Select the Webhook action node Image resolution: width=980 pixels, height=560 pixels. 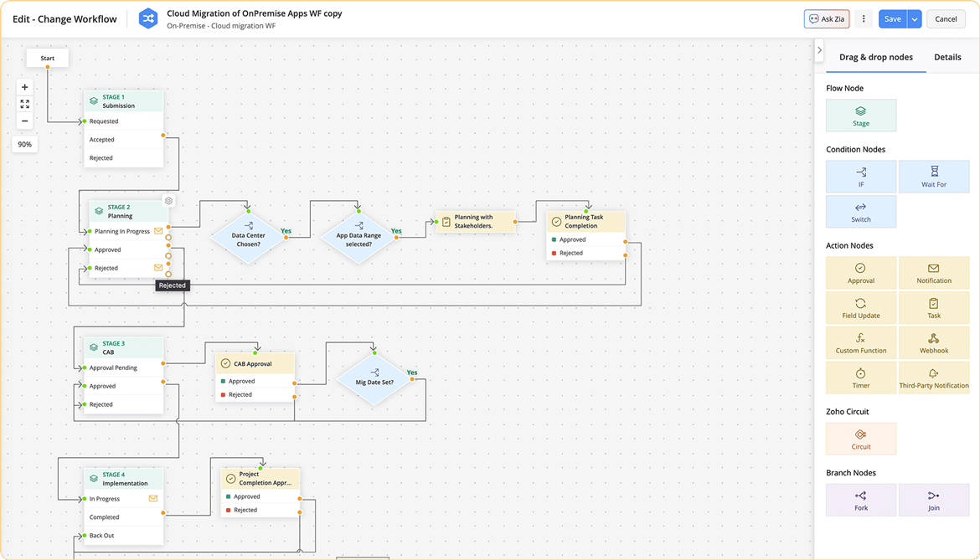pos(934,342)
